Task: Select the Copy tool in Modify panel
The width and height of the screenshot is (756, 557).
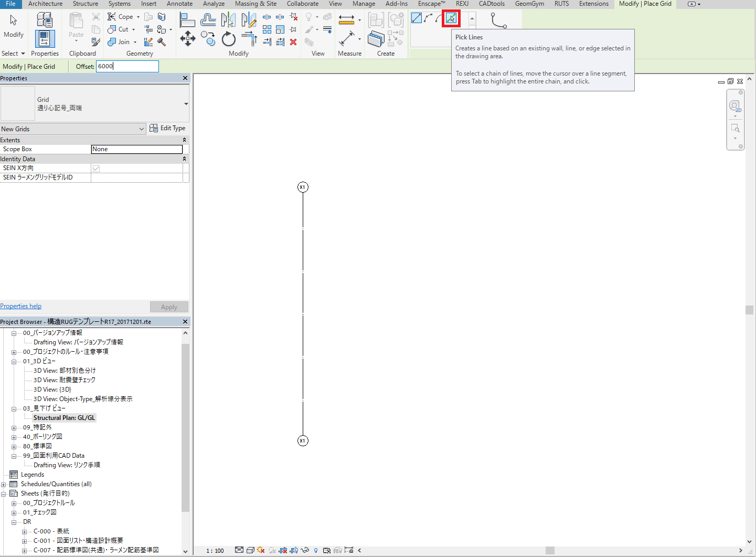Action: (208, 39)
